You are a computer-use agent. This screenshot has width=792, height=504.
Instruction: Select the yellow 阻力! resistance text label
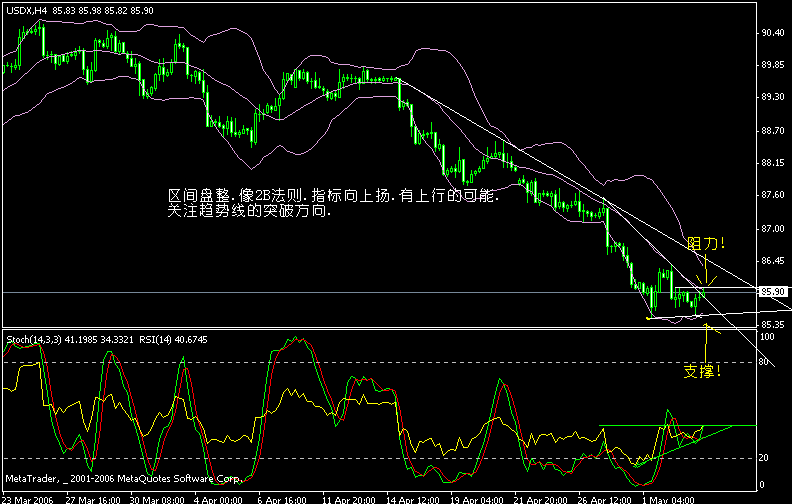pyautogui.click(x=706, y=244)
